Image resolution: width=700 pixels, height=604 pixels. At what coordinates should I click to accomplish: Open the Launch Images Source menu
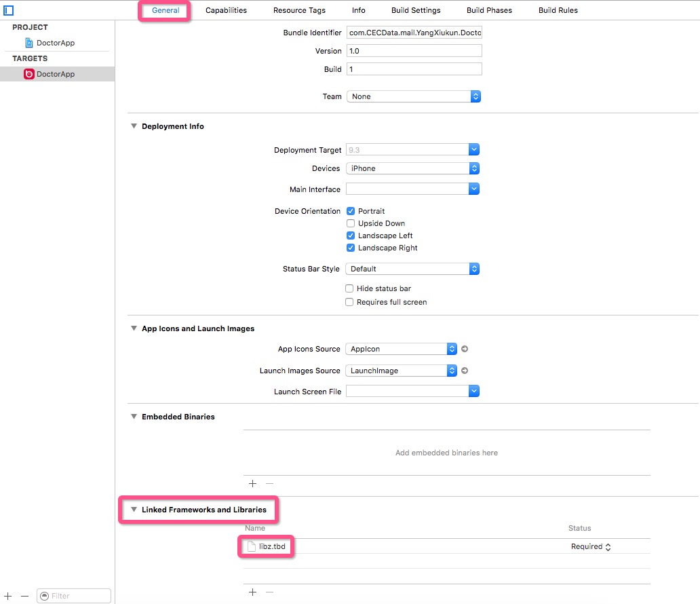(402, 371)
